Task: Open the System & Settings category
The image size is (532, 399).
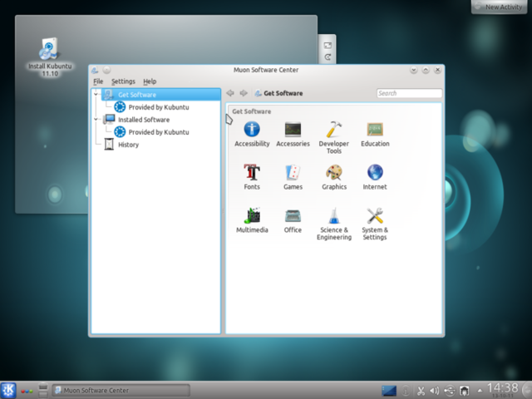Action: (375, 224)
